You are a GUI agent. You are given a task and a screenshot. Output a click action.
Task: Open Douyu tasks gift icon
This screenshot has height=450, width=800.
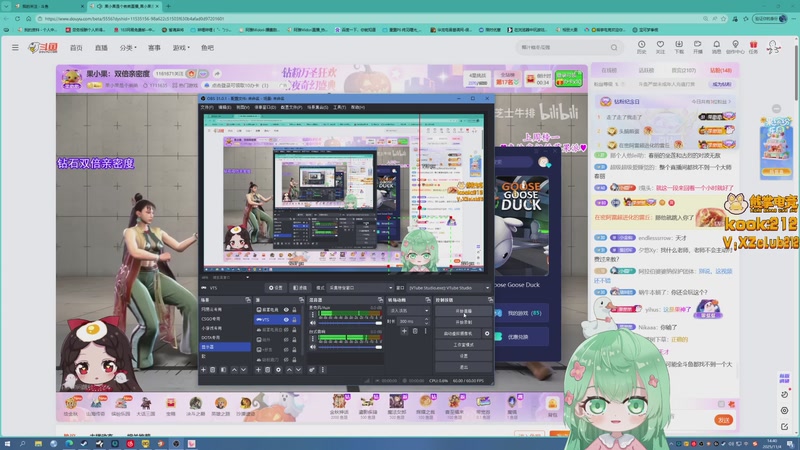(x=754, y=47)
